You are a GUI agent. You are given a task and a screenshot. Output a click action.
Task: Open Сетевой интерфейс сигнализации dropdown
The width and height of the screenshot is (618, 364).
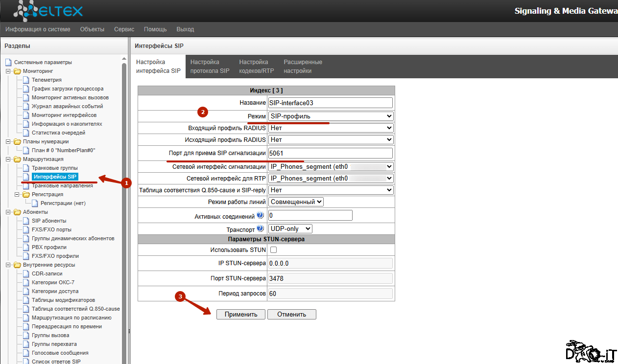(331, 167)
